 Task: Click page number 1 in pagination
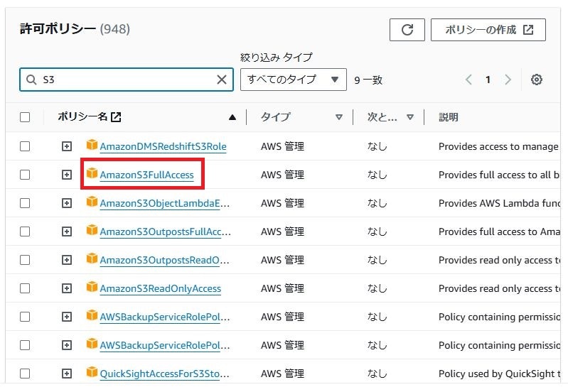[x=488, y=80]
